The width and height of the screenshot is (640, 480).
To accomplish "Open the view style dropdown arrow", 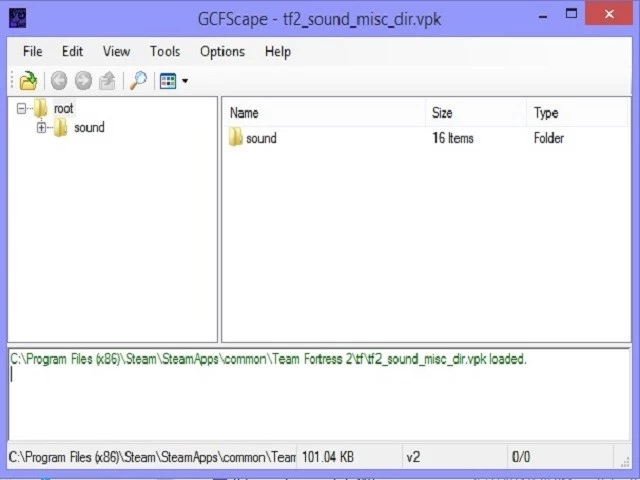I will click(x=185, y=81).
